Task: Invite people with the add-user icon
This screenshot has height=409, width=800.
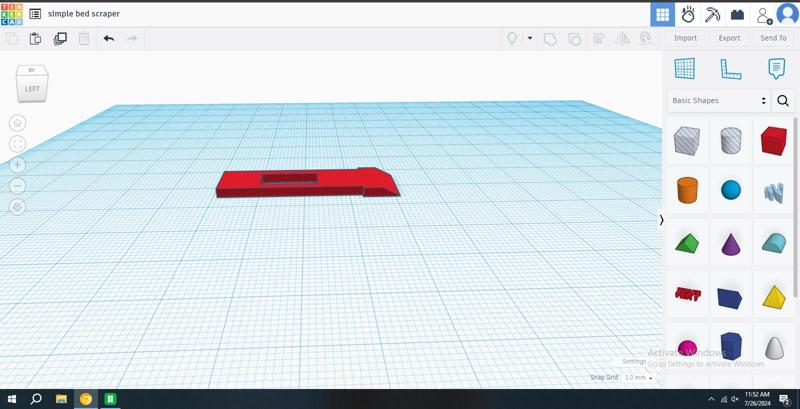Action: (764, 15)
